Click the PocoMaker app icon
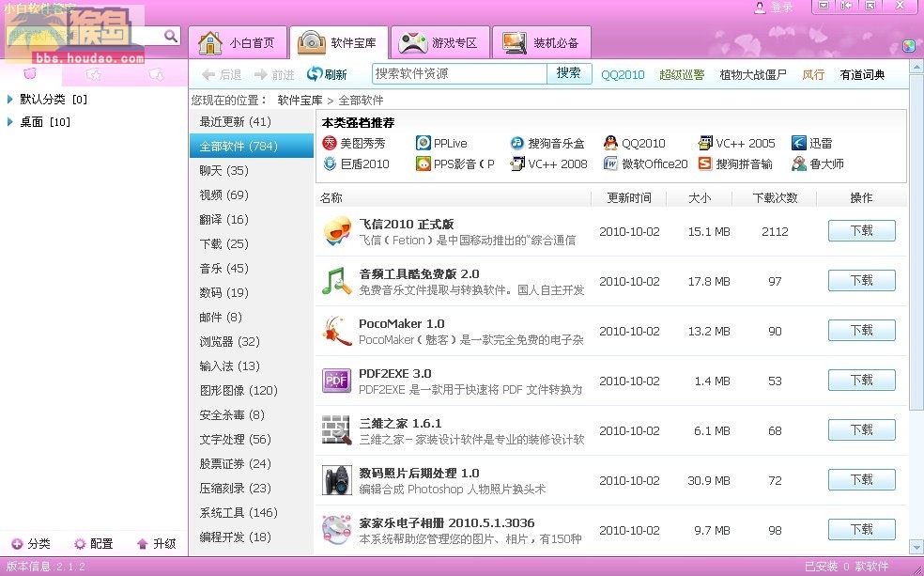The width and height of the screenshot is (924, 576). point(337,331)
